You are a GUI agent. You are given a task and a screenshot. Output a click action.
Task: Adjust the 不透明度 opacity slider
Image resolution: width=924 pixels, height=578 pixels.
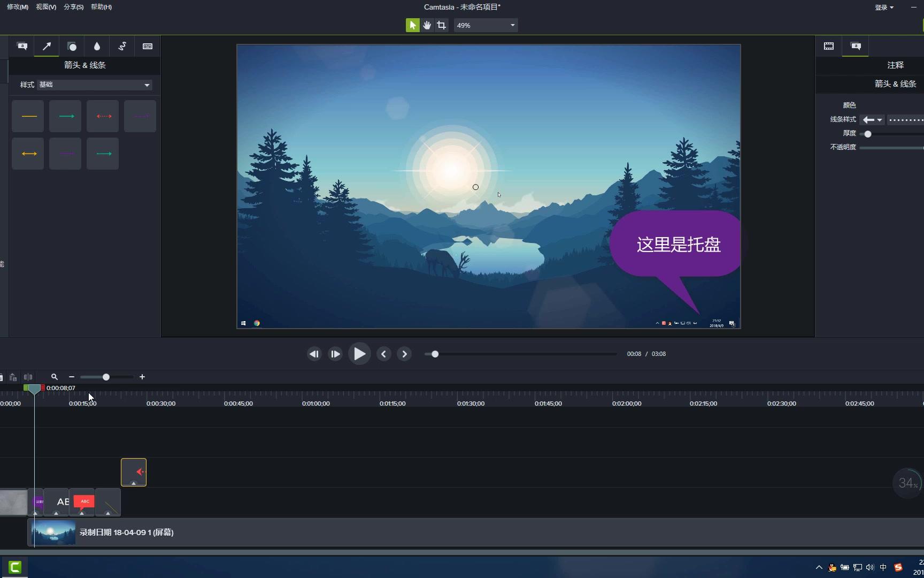pos(892,147)
